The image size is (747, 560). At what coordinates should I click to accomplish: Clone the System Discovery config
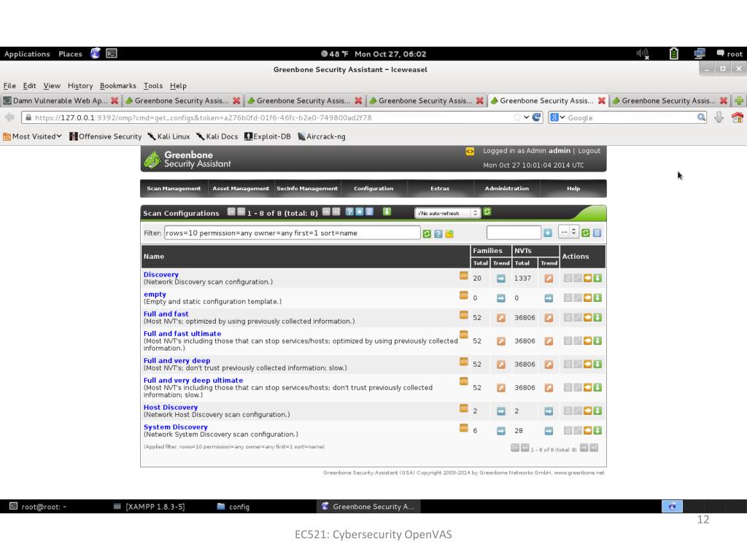pyautogui.click(x=587, y=430)
